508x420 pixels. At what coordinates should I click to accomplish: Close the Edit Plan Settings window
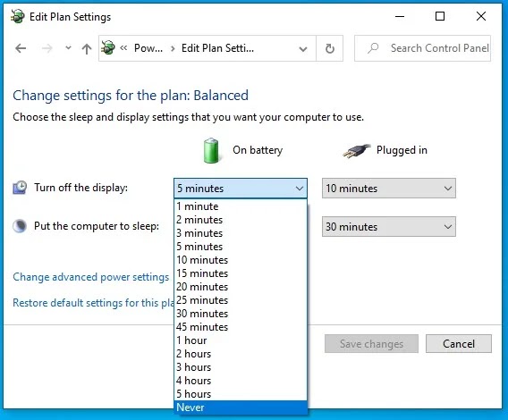pyautogui.click(x=481, y=16)
